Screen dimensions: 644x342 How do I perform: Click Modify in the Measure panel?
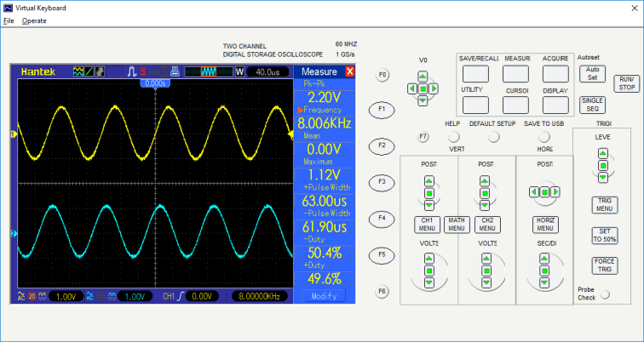[323, 295]
